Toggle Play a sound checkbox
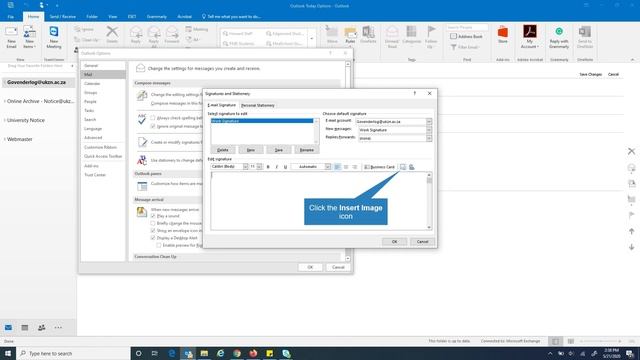The width and height of the screenshot is (640, 360). pos(153,216)
